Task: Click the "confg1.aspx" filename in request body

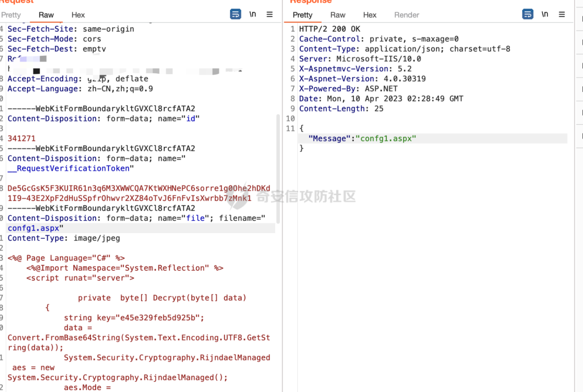Action: [x=33, y=228]
